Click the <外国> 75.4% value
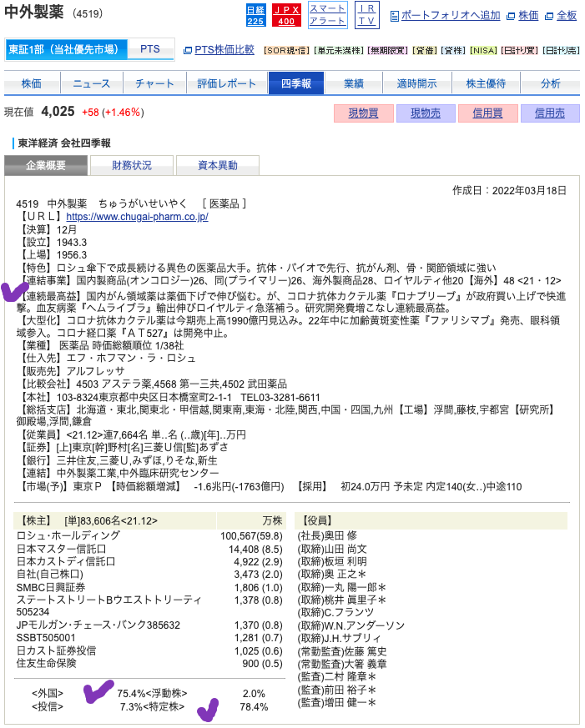This screenshot has height=728, width=585. coord(132,693)
